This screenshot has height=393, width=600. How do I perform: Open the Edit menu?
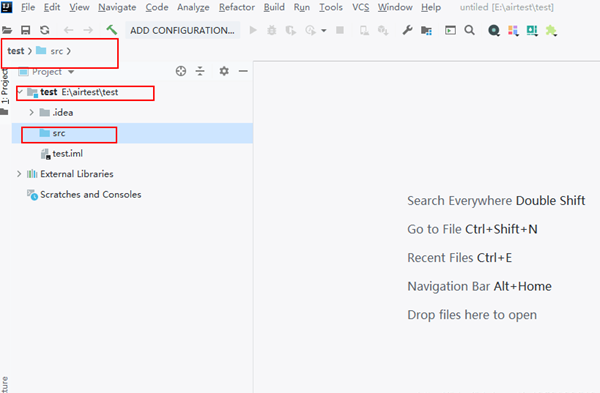point(52,7)
